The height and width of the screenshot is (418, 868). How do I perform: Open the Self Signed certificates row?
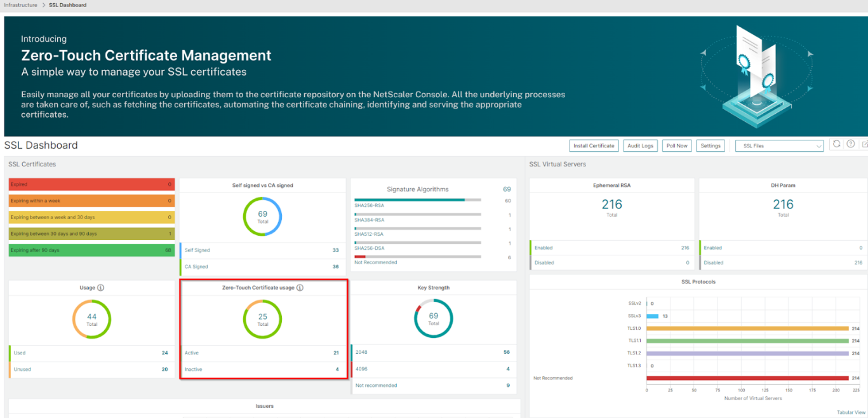[x=262, y=250]
